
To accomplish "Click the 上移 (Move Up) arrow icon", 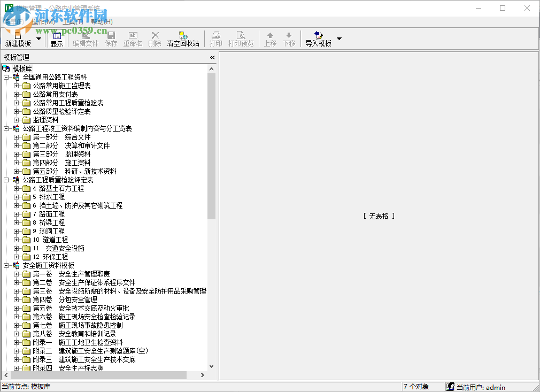I will click(x=270, y=35).
